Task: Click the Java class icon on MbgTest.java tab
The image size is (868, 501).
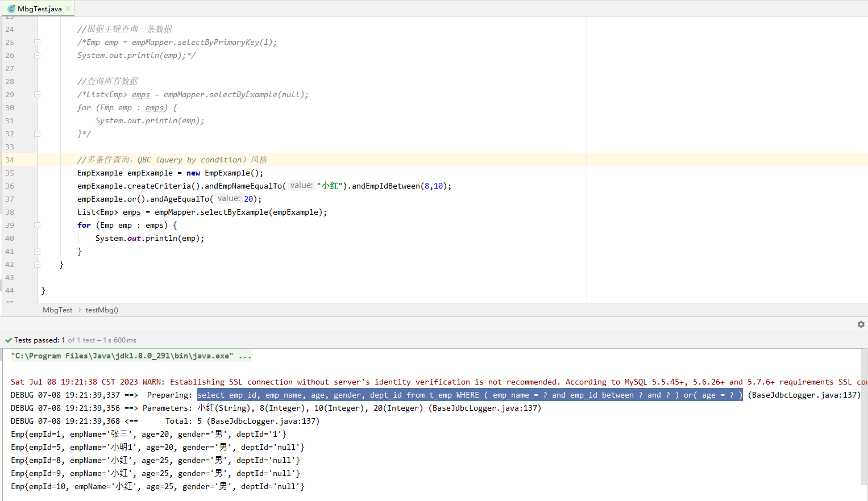Action: point(11,9)
